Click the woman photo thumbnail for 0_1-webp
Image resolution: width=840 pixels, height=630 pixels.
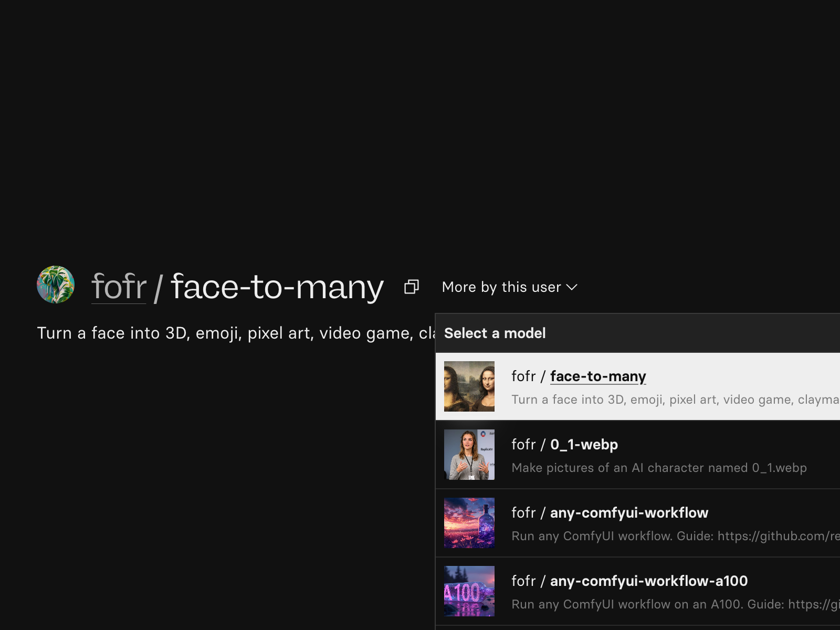[469, 455]
